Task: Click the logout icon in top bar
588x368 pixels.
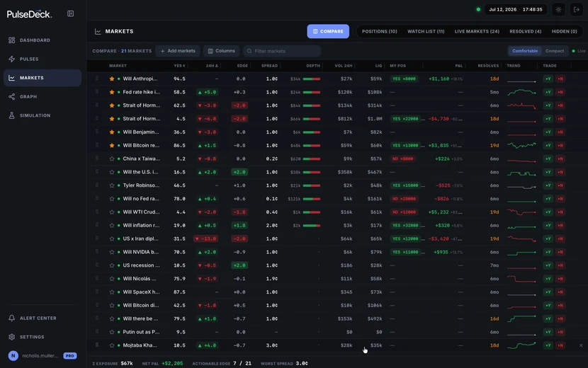Action: [577, 10]
